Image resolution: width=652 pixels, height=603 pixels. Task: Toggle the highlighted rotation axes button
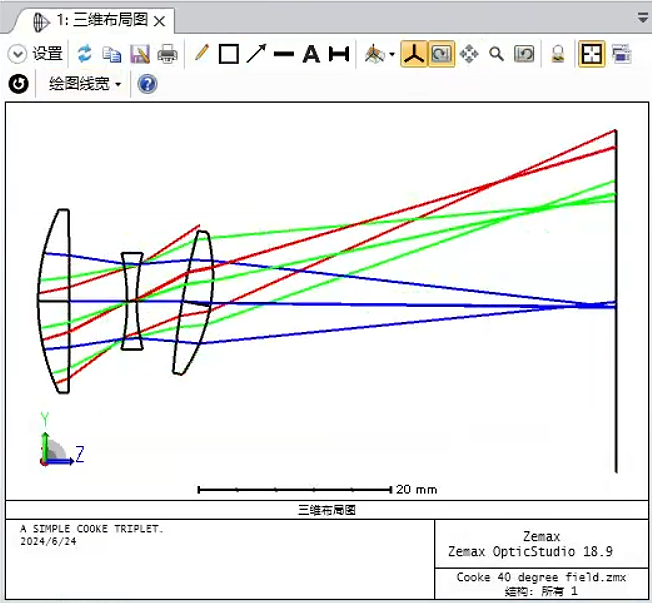coord(414,54)
